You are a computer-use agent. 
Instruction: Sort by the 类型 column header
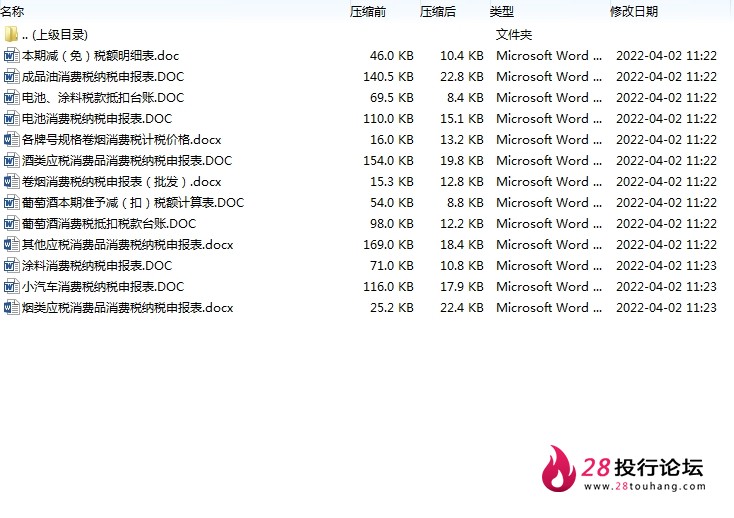[502, 11]
